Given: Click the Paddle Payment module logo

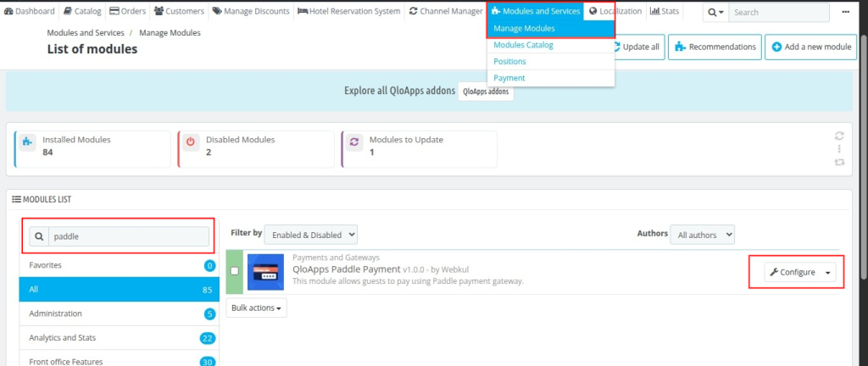Looking at the screenshot, I should [265, 272].
